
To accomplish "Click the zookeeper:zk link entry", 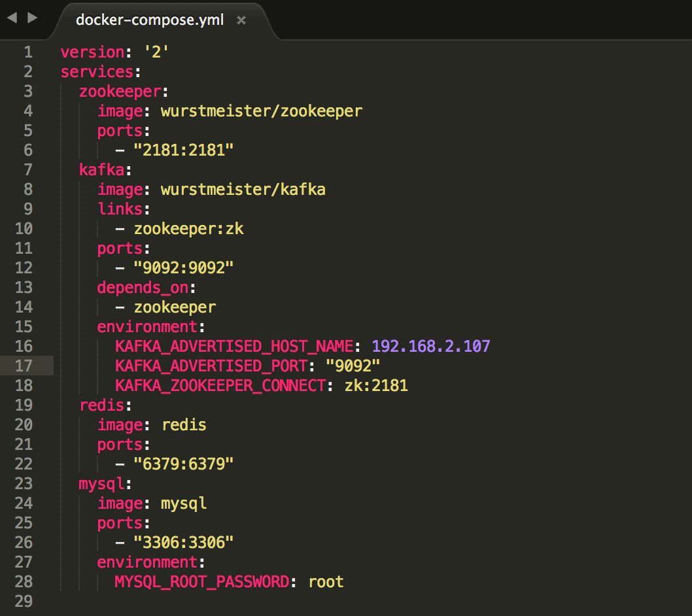I will (188, 229).
